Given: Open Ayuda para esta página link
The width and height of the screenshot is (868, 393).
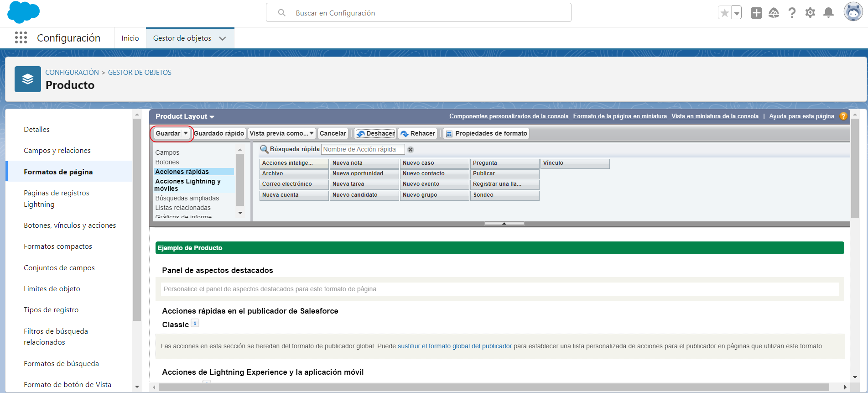Looking at the screenshot, I should point(801,116).
